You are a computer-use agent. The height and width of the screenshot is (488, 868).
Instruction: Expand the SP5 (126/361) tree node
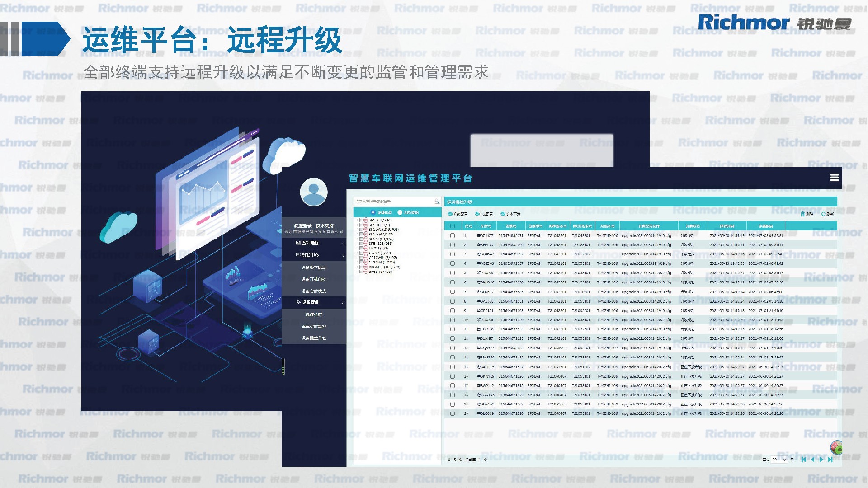click(x=358, y=244)
